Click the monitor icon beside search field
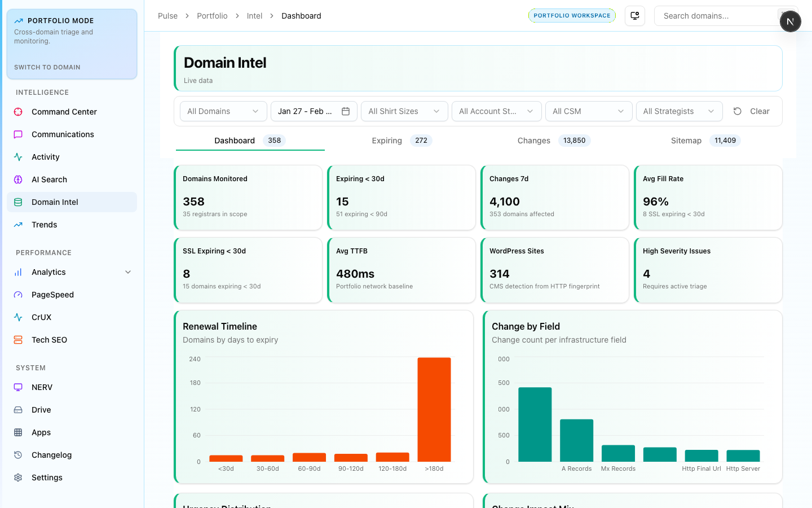The height and width of the screenshot is (508, 812). [635, 16]
